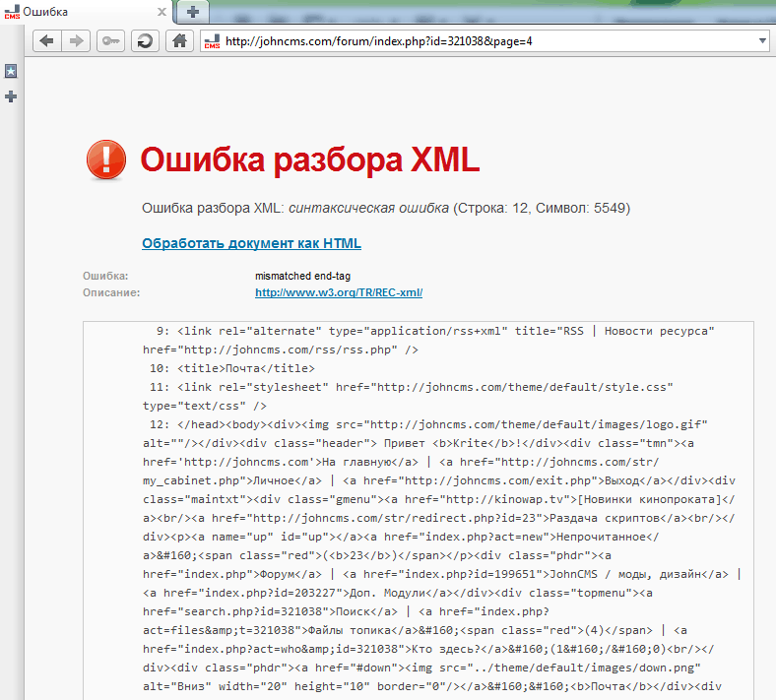Open the www.w3.org/TR/REC-xml link

[x=339, y=292]
